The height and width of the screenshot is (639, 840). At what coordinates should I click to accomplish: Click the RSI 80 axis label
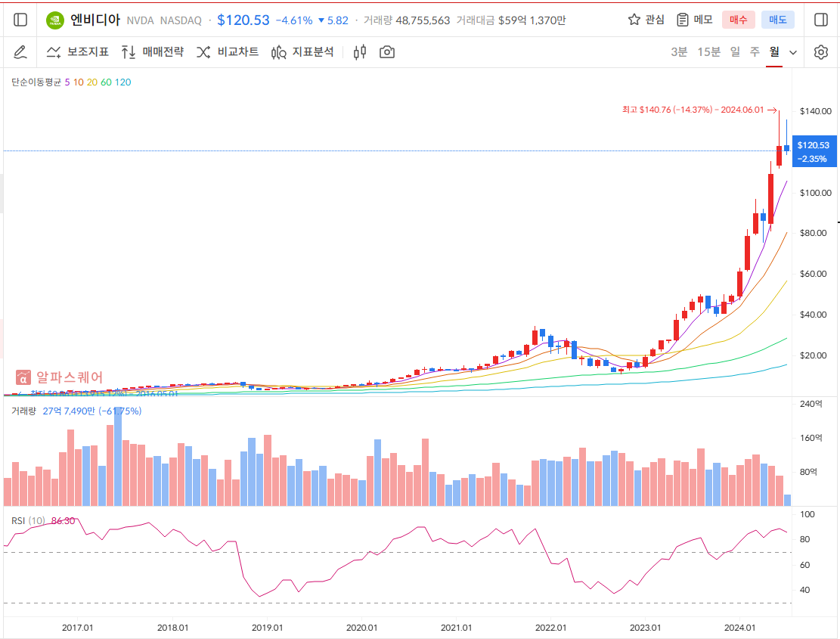[x=804, y=539]
